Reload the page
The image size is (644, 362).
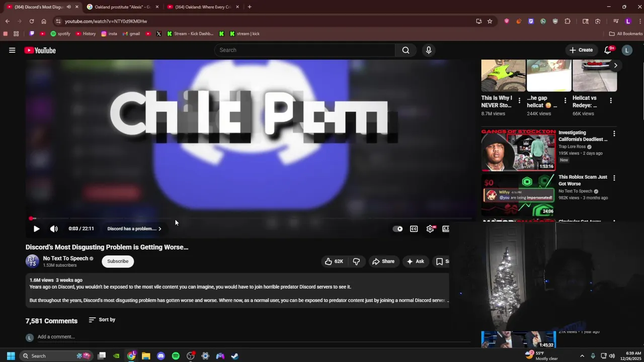coord(32,21)
